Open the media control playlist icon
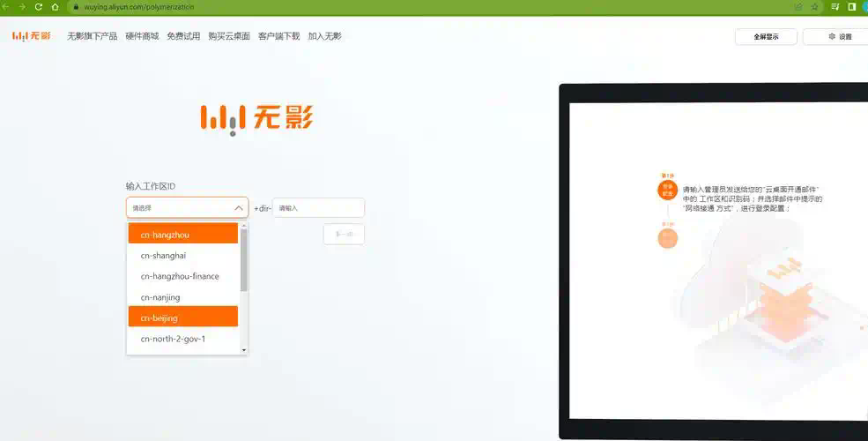 [x=835, y=7]
